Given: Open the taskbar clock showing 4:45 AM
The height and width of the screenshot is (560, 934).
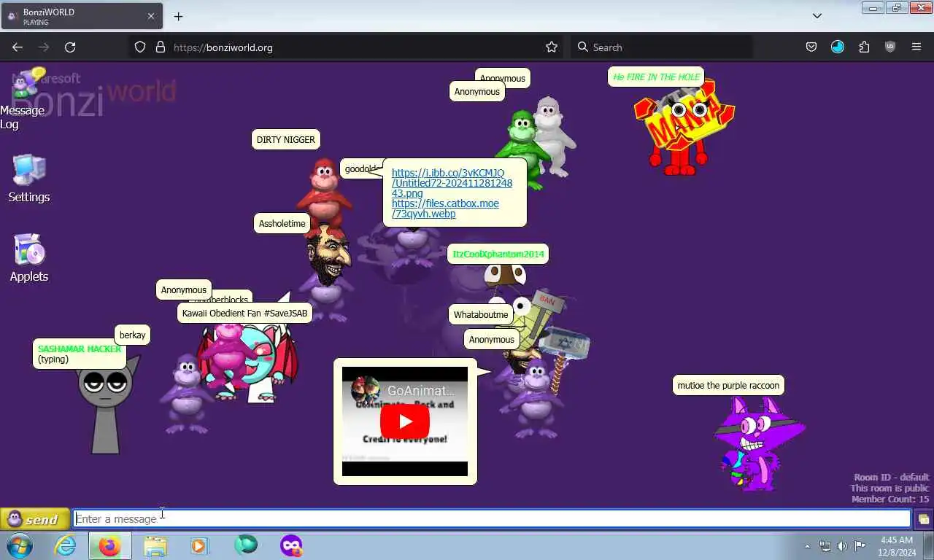Looking at the screenshot, I should coord(897,546).
